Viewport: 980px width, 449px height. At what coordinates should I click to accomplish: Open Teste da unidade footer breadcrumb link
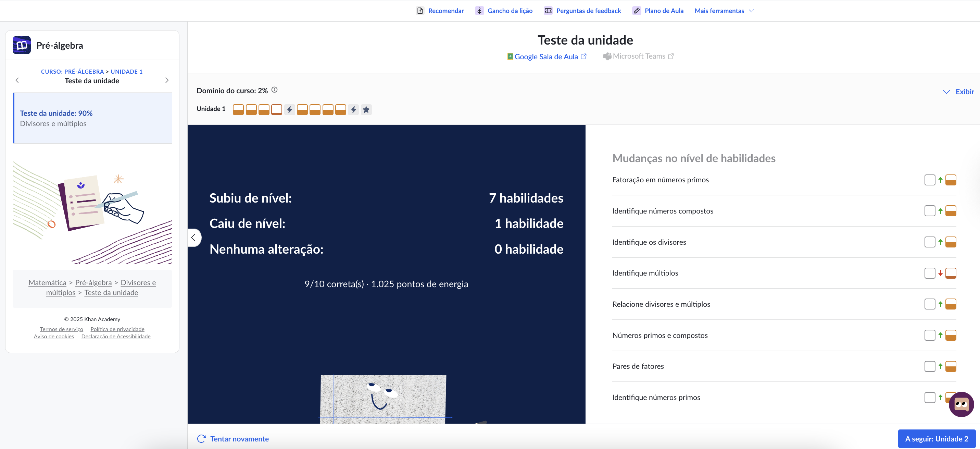[x=111, y=292]
